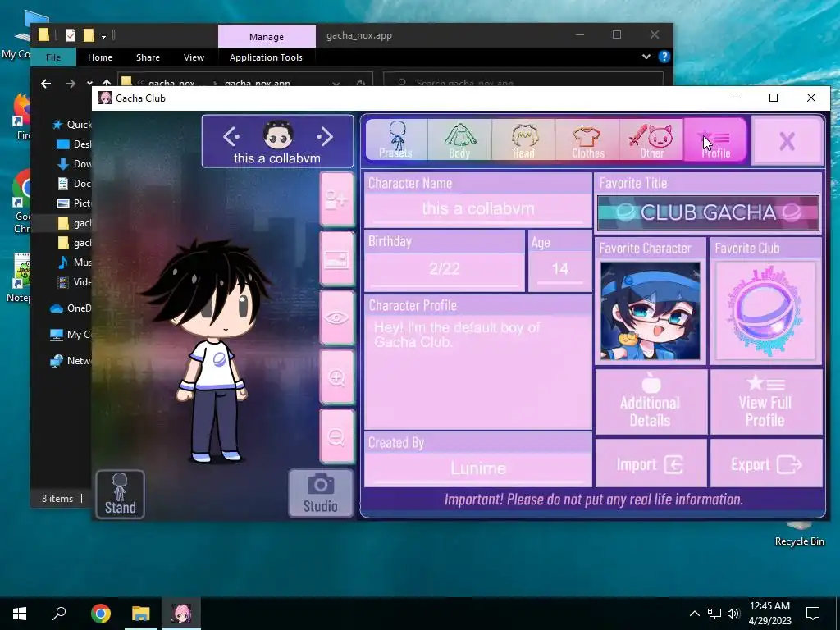This screenshot has width=840, height=630.
Task: Edit the Birthday field showing 2/22
Action: (444, 269)
